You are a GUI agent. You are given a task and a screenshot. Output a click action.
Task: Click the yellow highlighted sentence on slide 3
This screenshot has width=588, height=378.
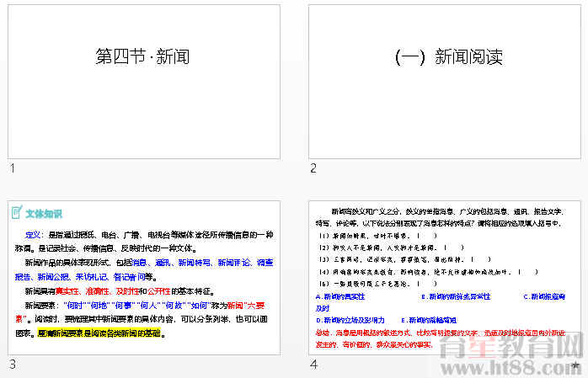99,333
